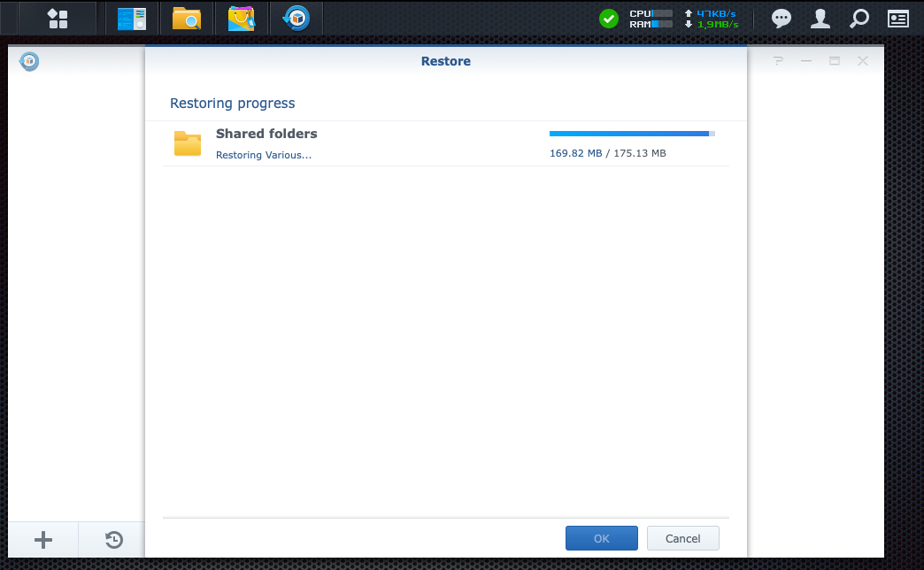Add a new backup task with plus
This screenshot has height=570, width=924.
coord(43,539)
